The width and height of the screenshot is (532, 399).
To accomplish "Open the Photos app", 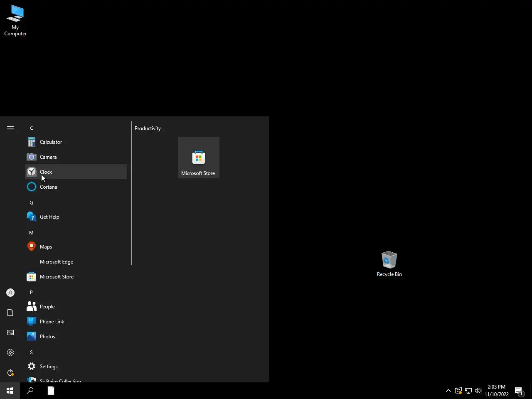I will (76, 337).
